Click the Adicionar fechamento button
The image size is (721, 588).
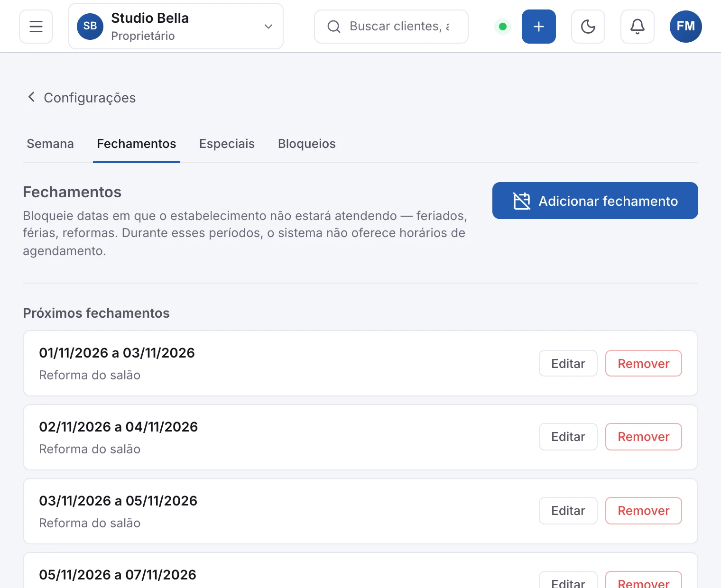[595, 201]
